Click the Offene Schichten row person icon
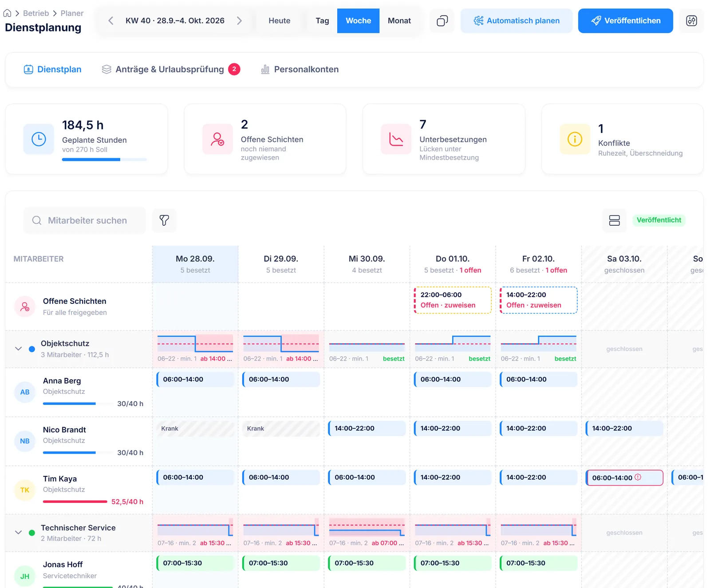The height and width of the screenshot is (588, 710). tap(25, 306)
